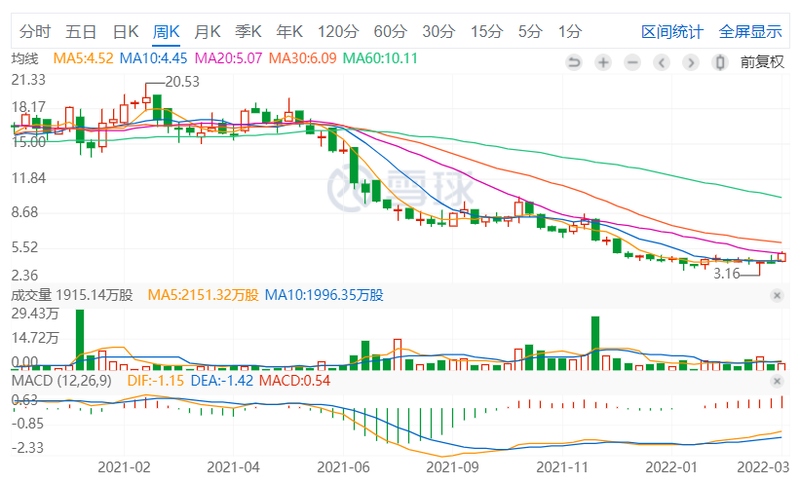Close the MACD indicator panel
This screenshot has height=483, width=800.
click(x=777, y=382)
